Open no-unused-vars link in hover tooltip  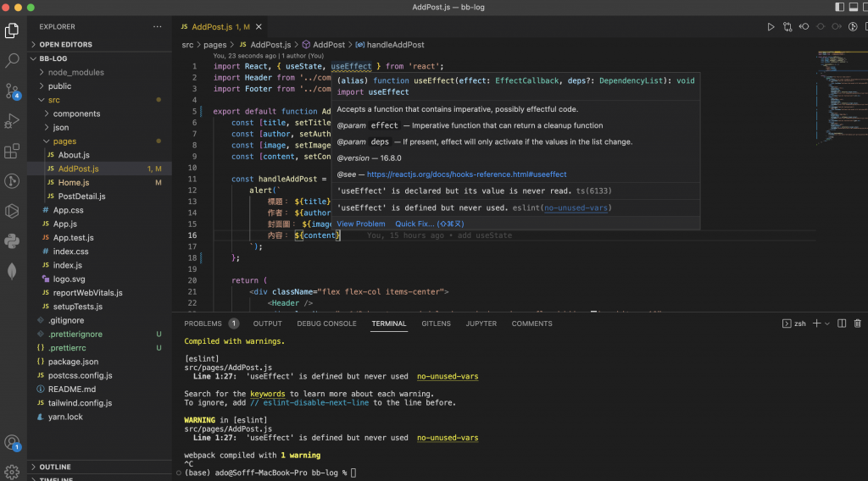pos(576,207)
